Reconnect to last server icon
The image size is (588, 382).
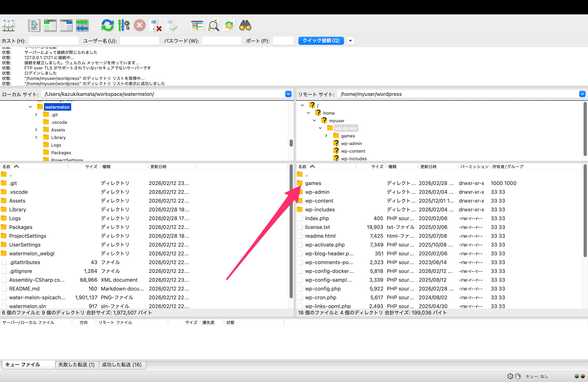(x=172, y=25)
